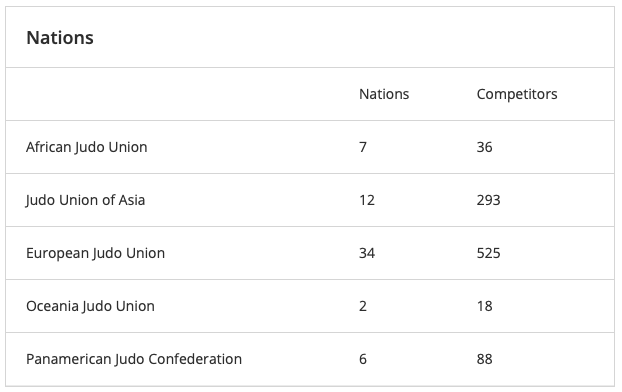This screenshot has width=622, height=392.
Task: Click the Oceania Judo Union label
Action: point(90,306)
